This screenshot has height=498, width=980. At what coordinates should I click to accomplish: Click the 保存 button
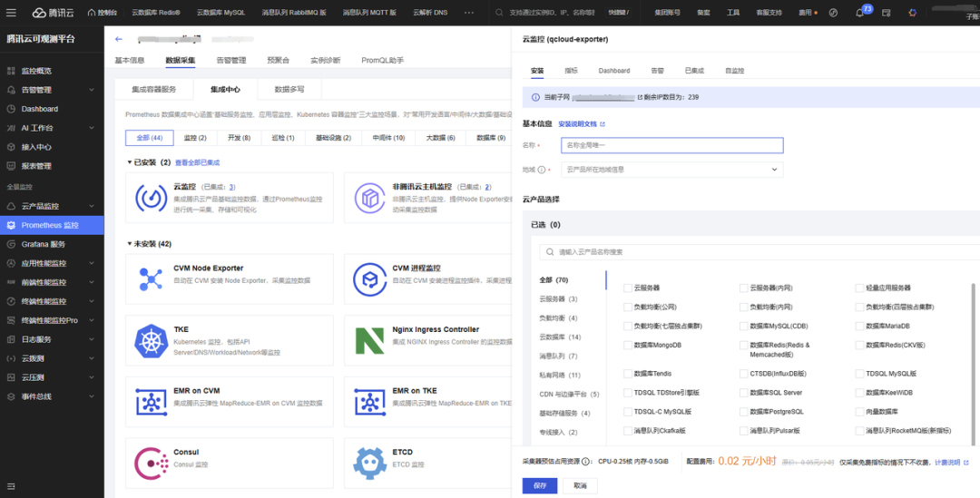[x=539, y=485]
